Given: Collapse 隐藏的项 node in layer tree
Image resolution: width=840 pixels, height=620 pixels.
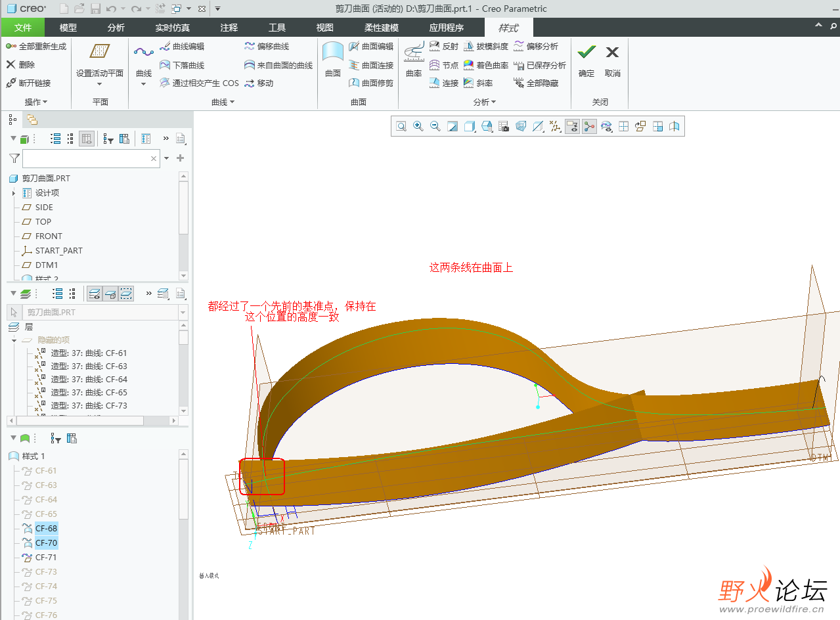Looking at the screenshot, I should 14,340.
